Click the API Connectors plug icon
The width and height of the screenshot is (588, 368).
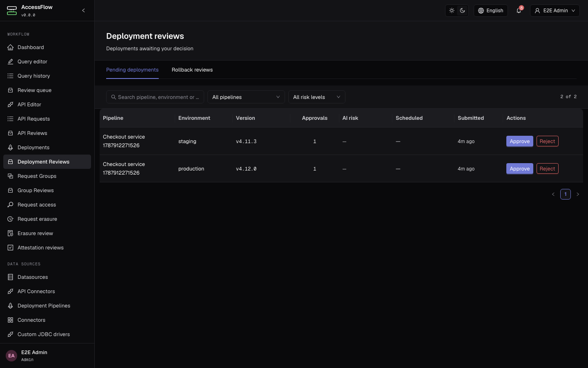tap(11, 292)
